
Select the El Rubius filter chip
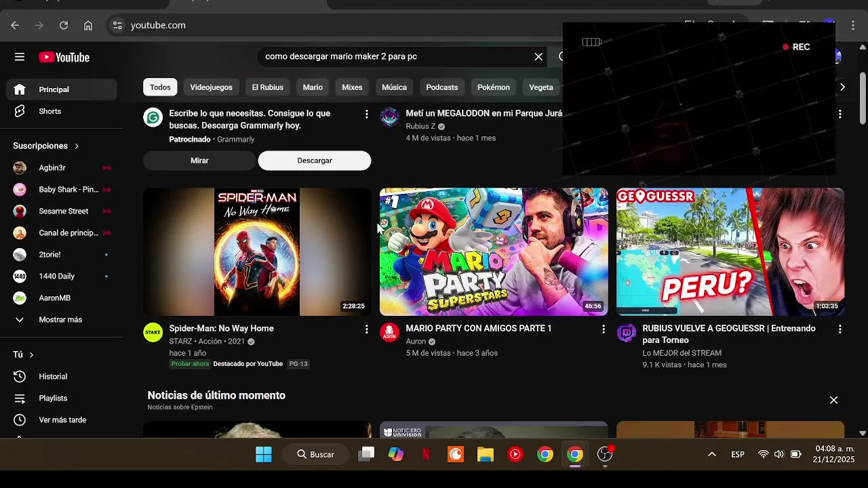click(267, 87)
